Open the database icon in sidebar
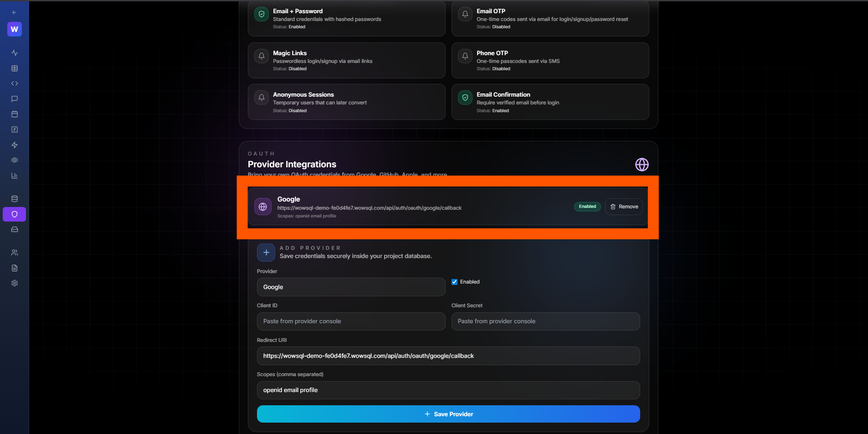The image size is (868, 434). pos(15,199)
